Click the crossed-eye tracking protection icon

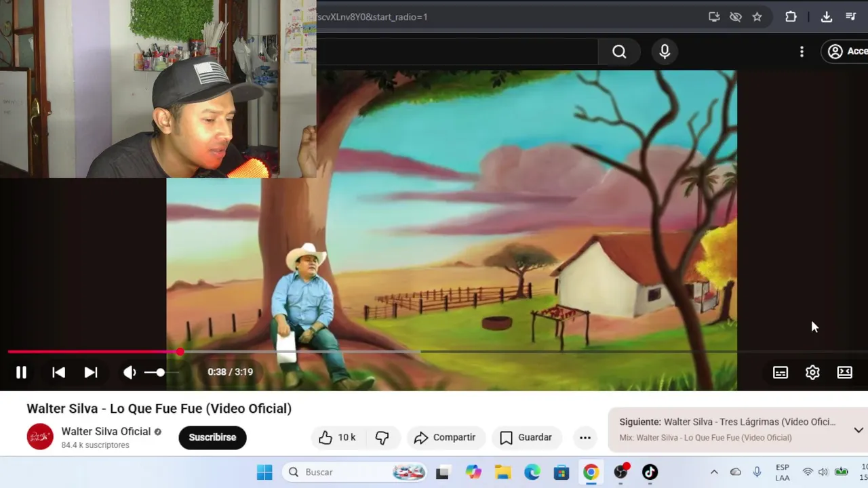(735, 17)
